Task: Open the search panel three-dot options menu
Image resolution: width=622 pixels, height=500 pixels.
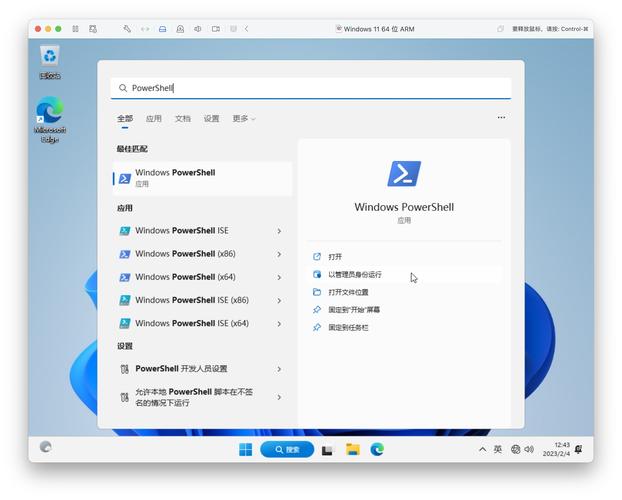Action: click(x=501, y=117)
